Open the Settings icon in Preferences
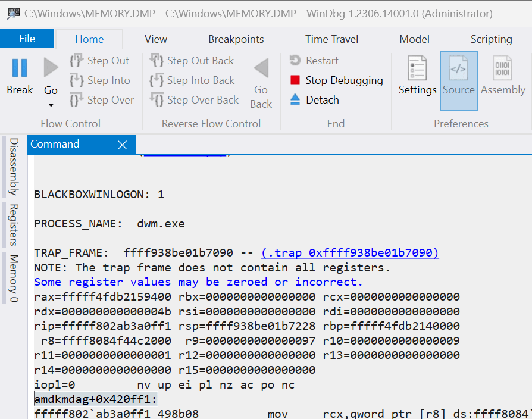The height and width of the screenshot is (419, 532). click(417, 68)
